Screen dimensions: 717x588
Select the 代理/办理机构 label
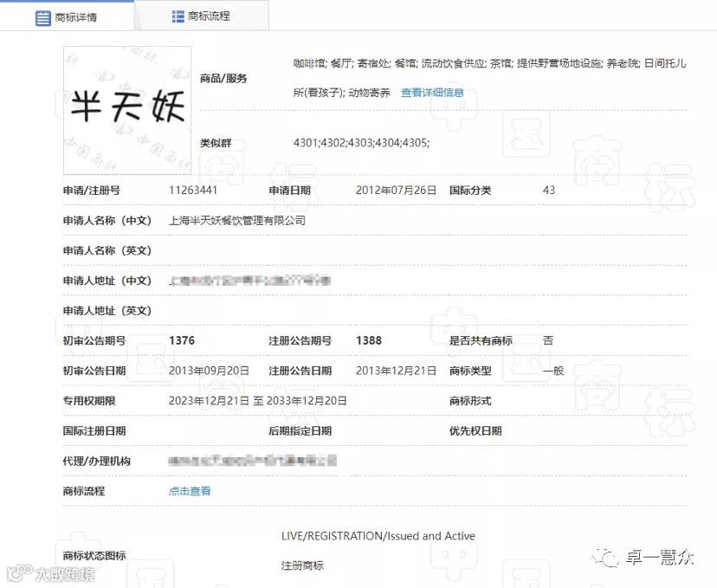96,461
